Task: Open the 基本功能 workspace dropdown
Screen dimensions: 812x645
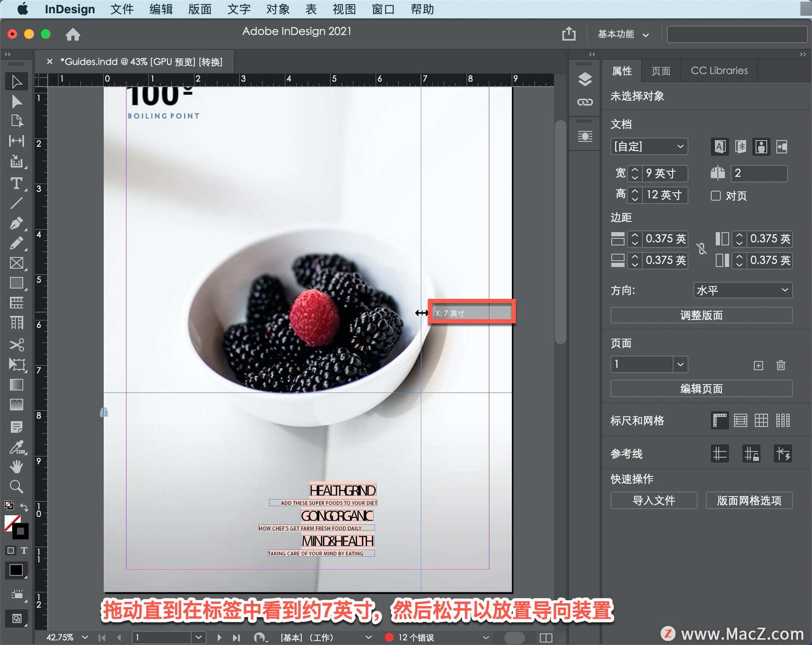Action: 623,34
